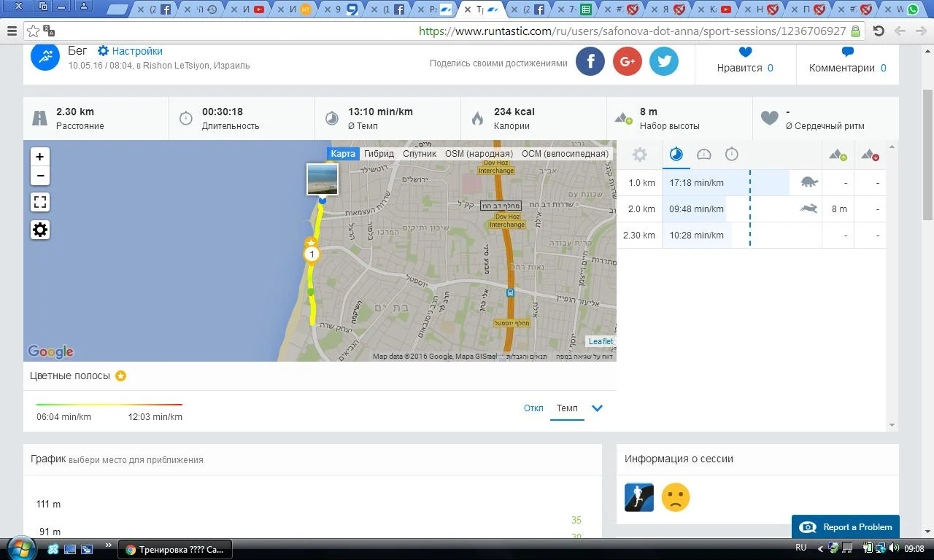Click the scroll-up arrow of splits table

point(892,147)
